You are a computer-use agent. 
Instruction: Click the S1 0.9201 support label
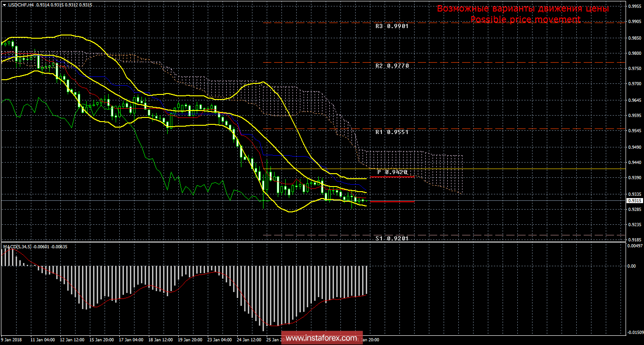[x=392, y=238]
